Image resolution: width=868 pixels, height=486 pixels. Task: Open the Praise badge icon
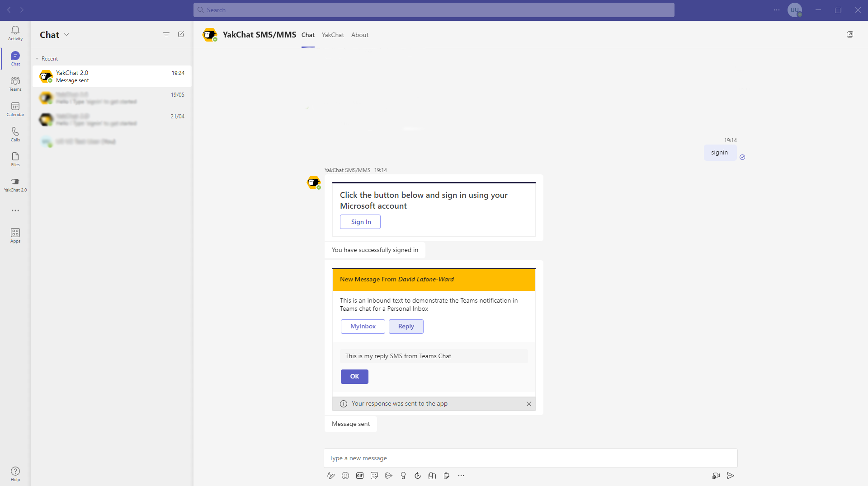(x=403, y=476)
